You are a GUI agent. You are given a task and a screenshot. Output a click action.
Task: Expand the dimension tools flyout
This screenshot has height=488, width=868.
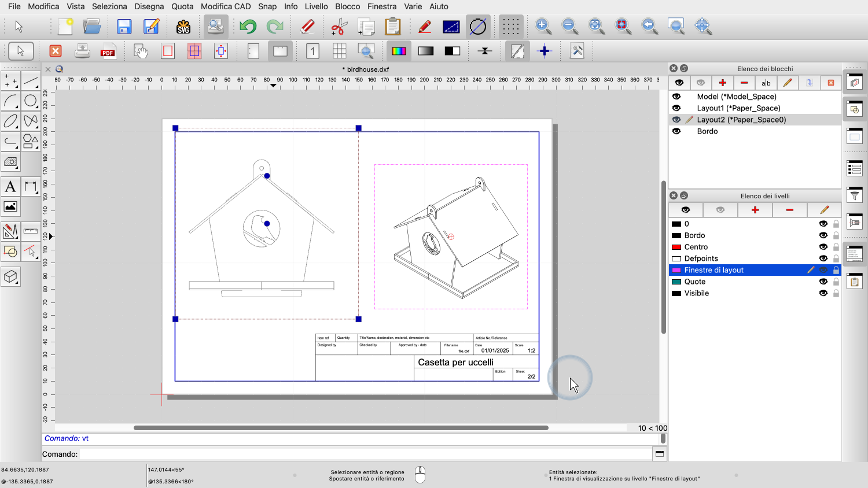[x=31, y=187]
